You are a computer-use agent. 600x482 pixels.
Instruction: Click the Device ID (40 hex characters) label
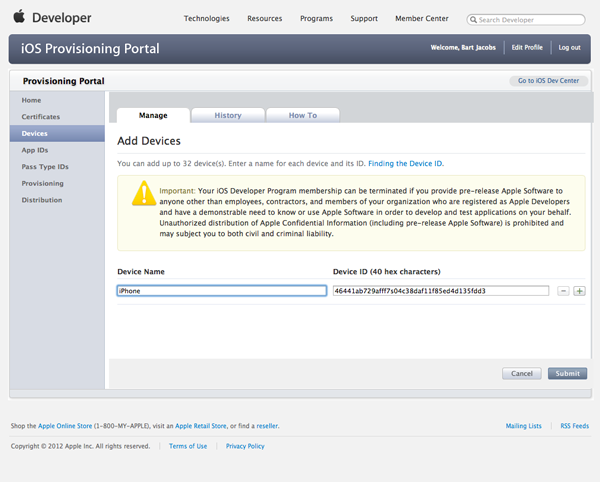click(x=386, y=272)
